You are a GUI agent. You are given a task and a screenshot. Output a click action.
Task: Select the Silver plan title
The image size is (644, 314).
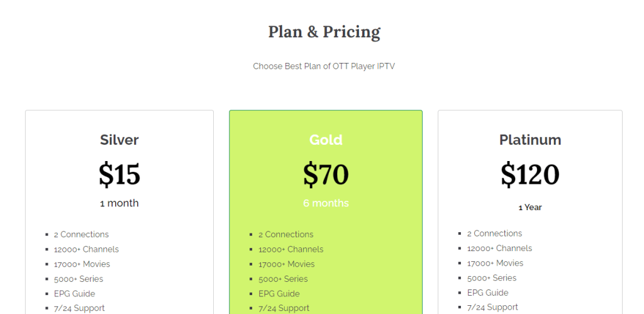[119, 140]
